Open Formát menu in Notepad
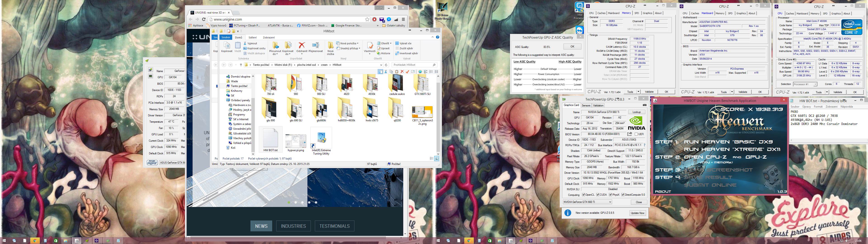The height and width of the screenshot is (244, 868). [x=818, y=106]
